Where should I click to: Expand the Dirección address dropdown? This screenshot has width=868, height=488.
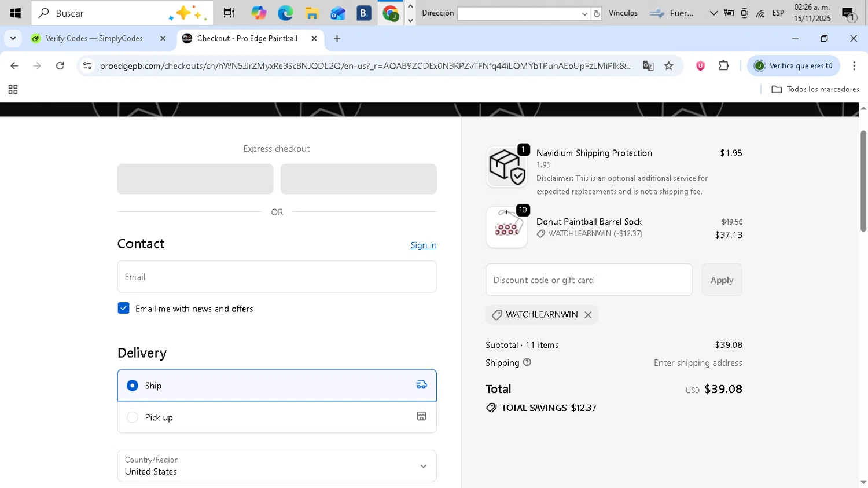click(x=584, y=13)
